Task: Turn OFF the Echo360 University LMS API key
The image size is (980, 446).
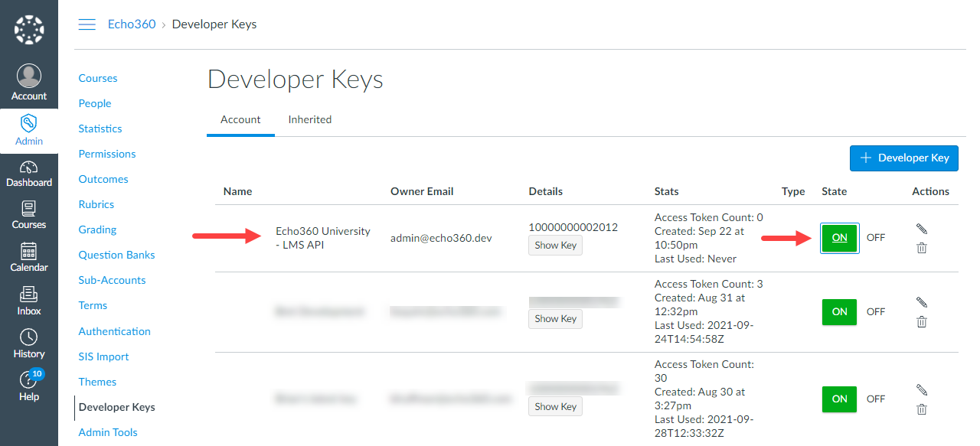Action: coord(875,237)
